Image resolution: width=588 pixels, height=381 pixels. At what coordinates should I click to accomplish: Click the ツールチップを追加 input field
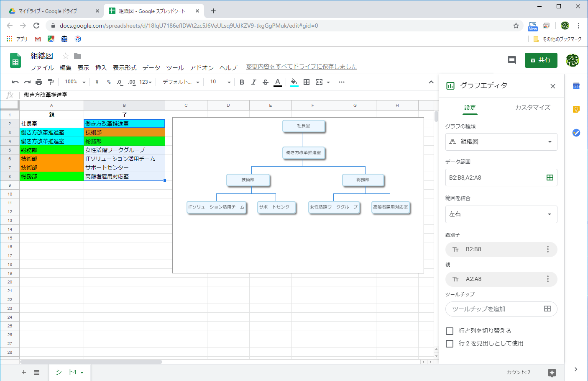tap(493, 309)
